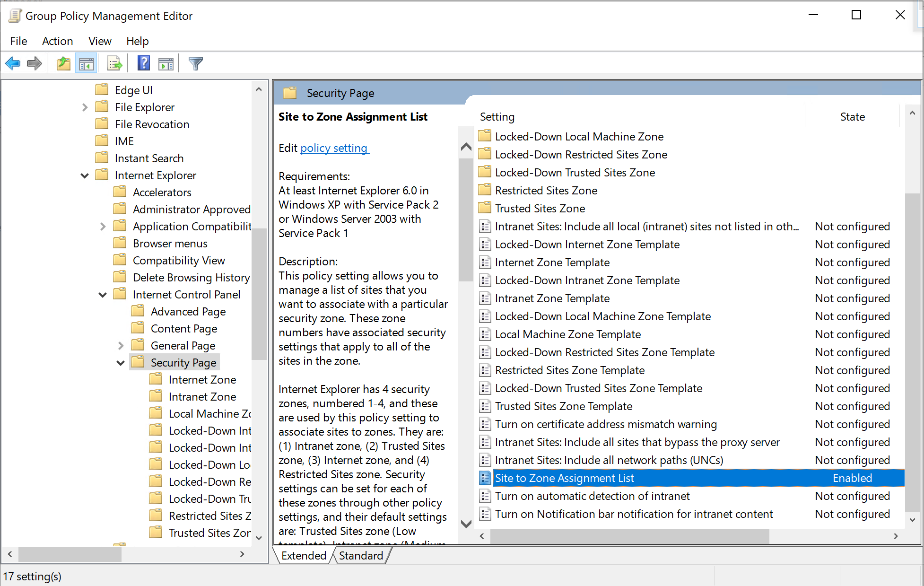924x586 pixels.
Task: Click the tree pane horizontal scroll-left arrow
Action: (10, 554)
